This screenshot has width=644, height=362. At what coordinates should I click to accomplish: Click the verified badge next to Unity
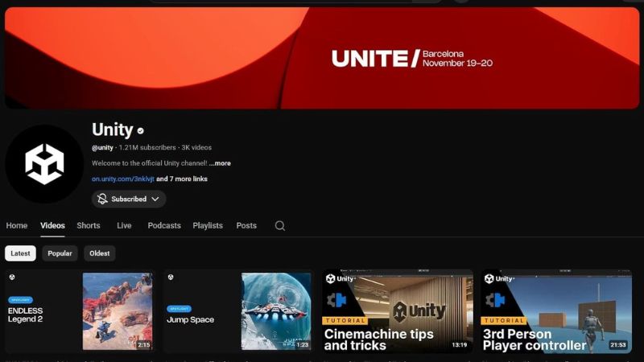[140, 131]
